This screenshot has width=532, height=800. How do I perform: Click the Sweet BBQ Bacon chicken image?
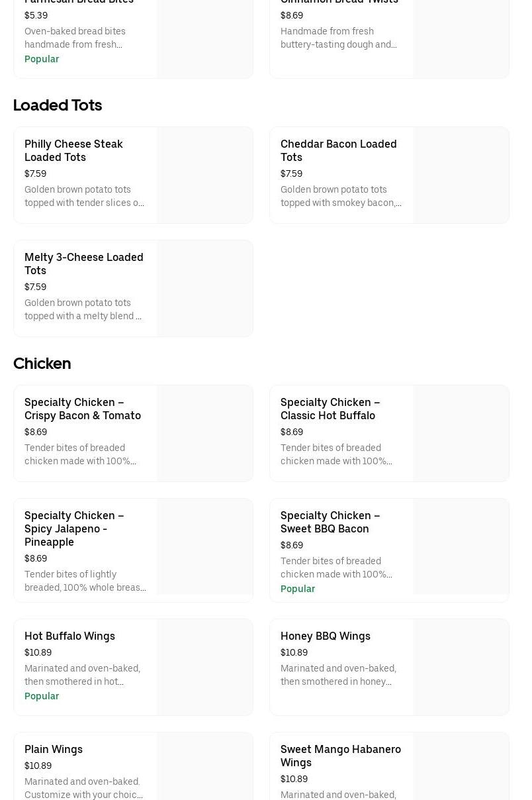461,550
